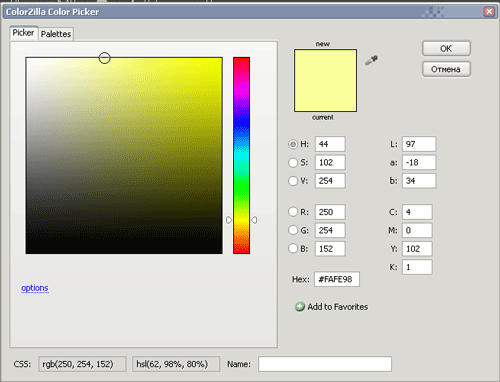Click the S input field showing 102

pos(330,163)
